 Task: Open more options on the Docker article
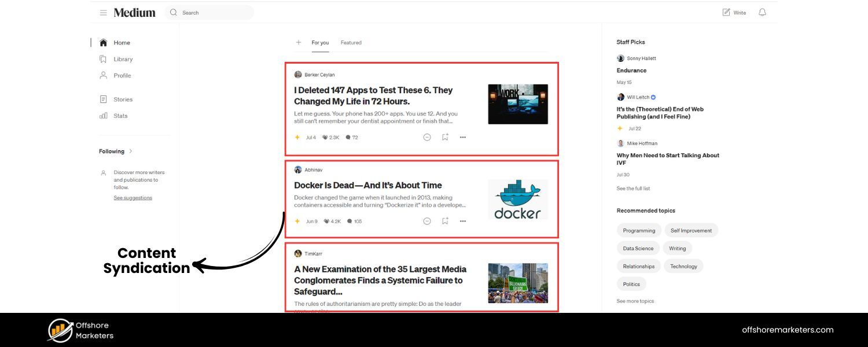pos(462,221)
